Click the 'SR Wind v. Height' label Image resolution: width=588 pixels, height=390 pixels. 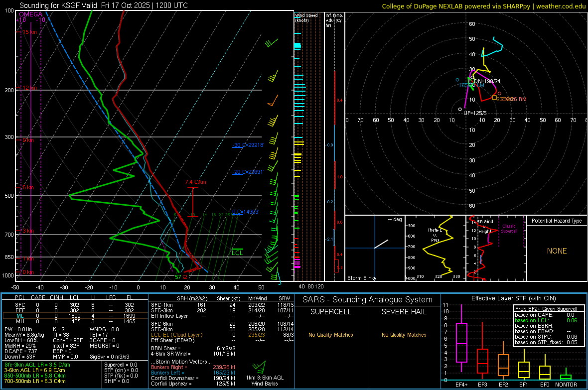coord(485,227)
